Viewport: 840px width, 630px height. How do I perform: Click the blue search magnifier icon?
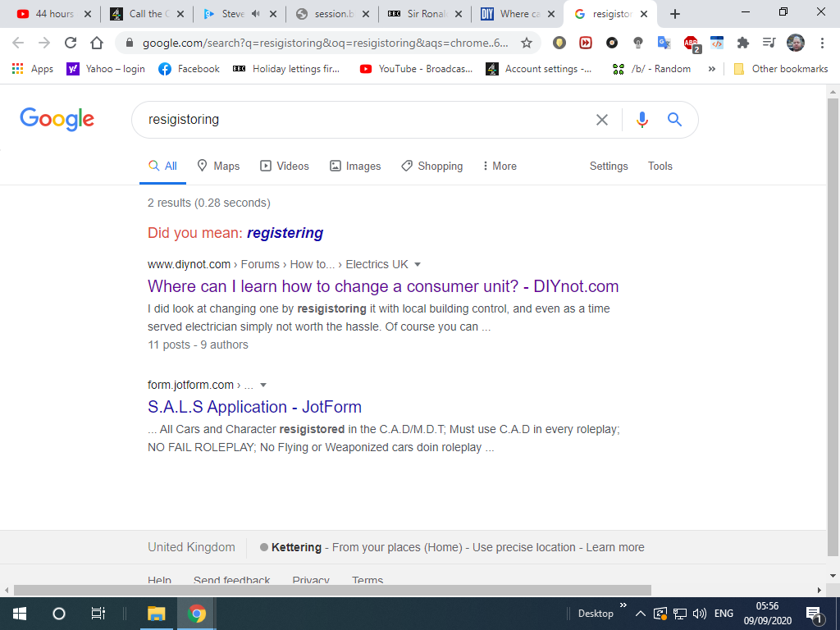pos(674,120)
